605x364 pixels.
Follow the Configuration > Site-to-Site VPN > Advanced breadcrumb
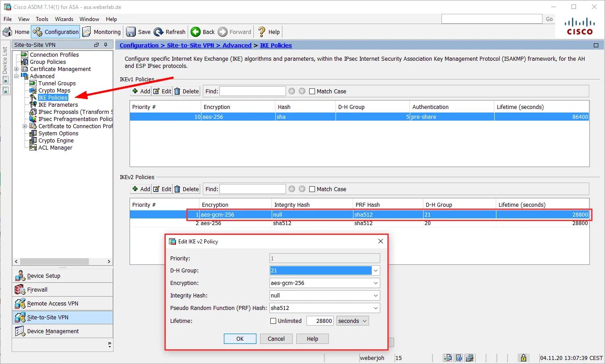[185, 45]
